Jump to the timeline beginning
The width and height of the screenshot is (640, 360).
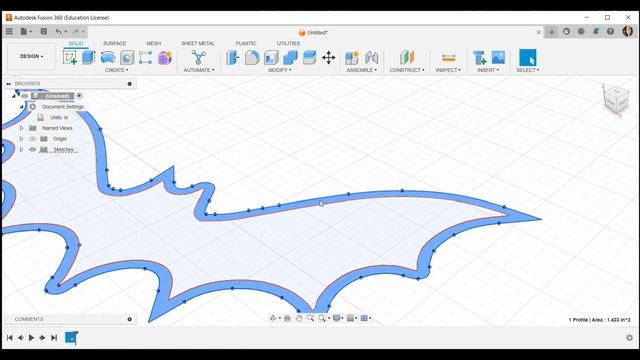[x=9, y=338]
